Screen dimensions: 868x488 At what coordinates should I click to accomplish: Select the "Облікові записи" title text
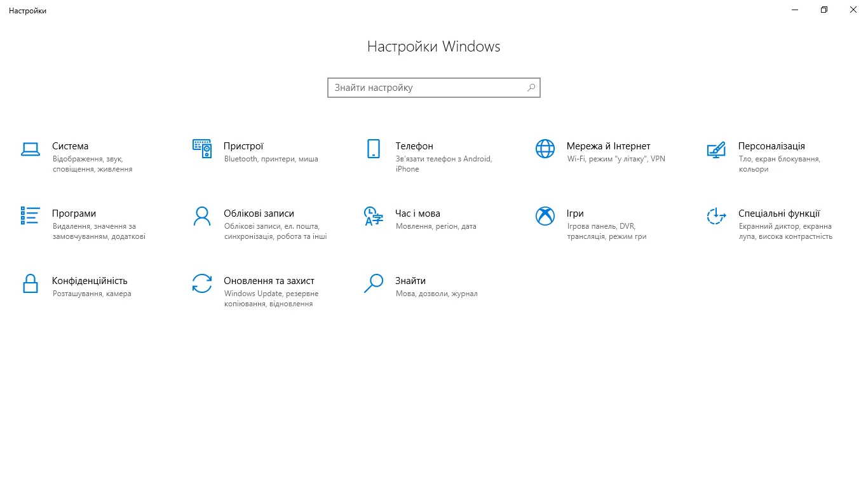click(259, 213)
